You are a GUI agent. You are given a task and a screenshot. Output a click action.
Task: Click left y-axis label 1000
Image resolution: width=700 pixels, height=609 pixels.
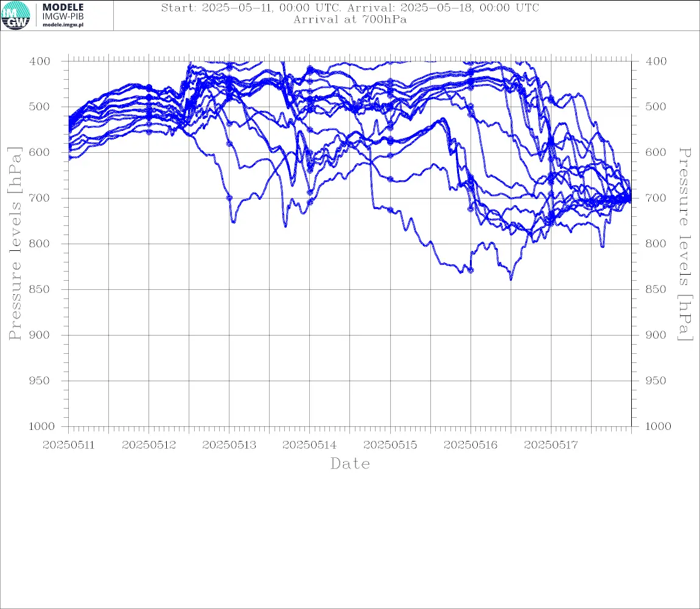[41, 426]
